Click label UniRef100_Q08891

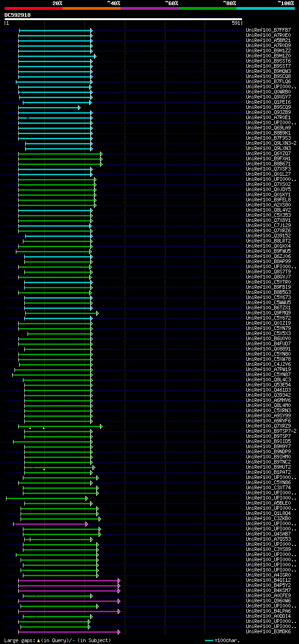tap(268, 349)
